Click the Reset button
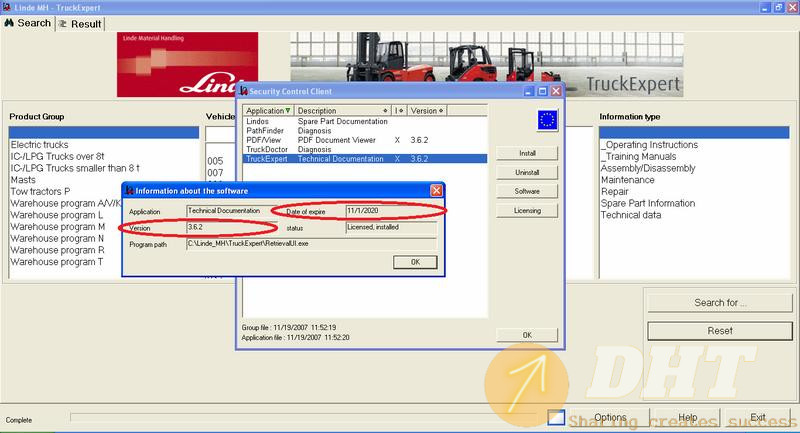 (x=720, y=331)
